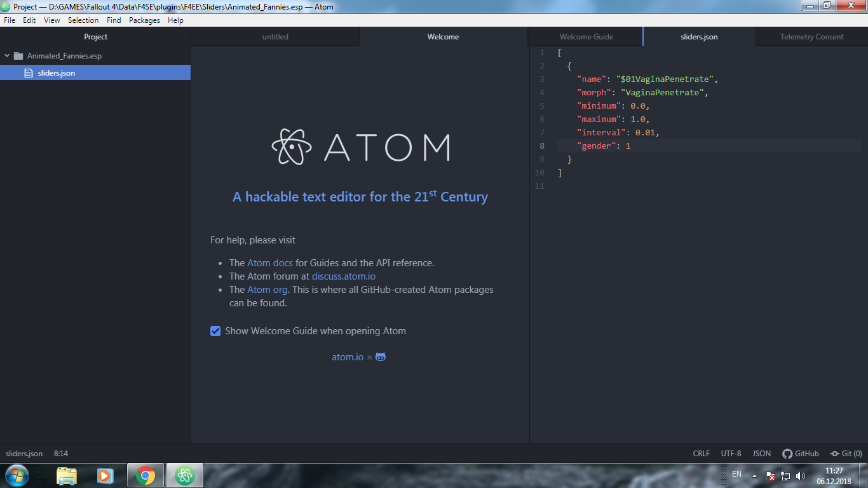This screenshot has height=488, width=868.
Task: Show hidden tray icons with the arrow
Action: pos(754,475)
